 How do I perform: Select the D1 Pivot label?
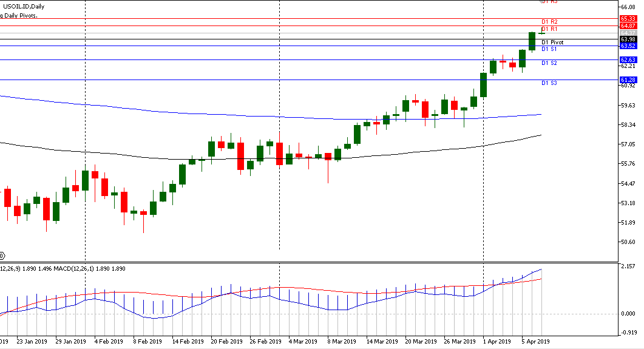point(552,42)
